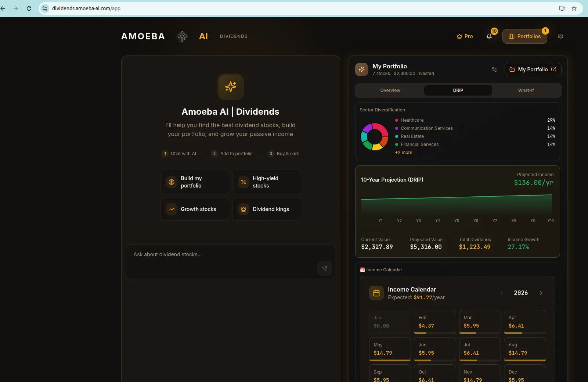The height and width of the screenshot is (382, 588).
Task: Open the What-If tab
Action: click(526, 90)
